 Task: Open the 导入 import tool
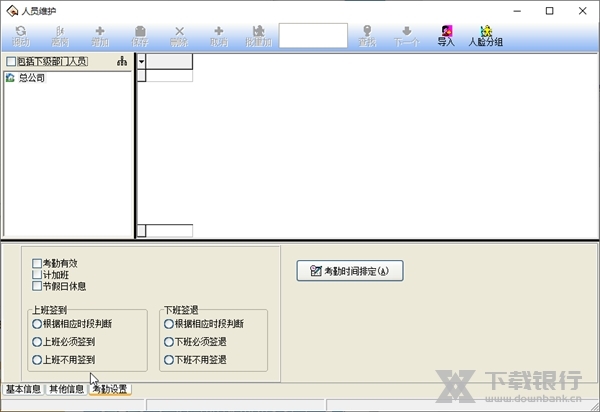(x=446, y=36)
